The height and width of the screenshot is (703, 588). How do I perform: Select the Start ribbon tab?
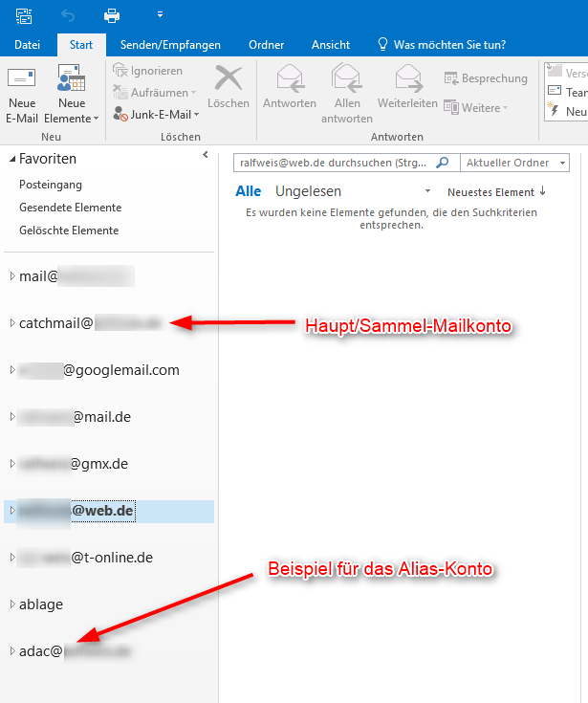[81, 45]
